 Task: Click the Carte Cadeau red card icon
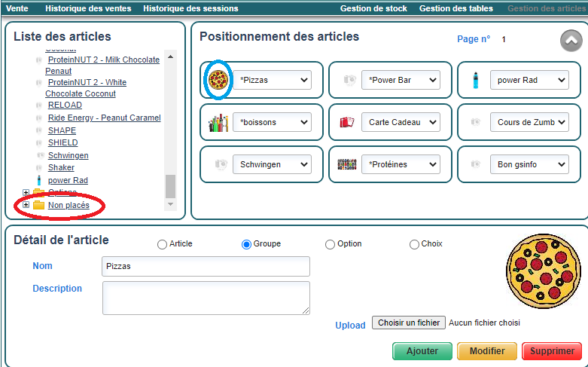coord(347,122)
